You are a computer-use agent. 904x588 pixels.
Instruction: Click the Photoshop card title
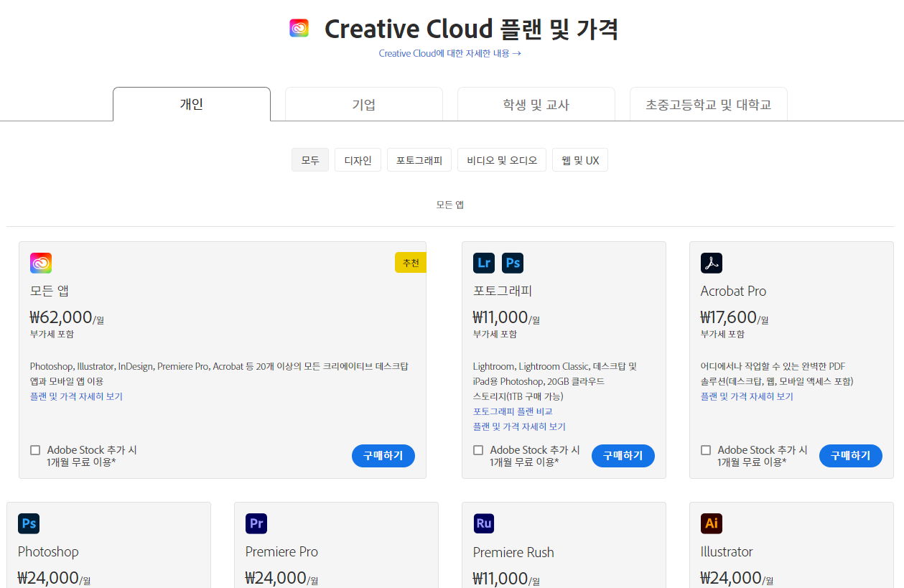click(48, 551)
